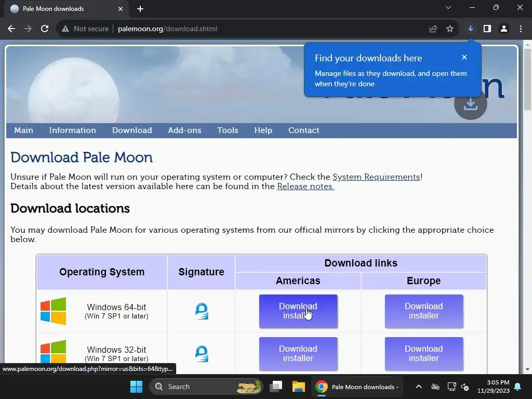Screen dimensions: 532x399
Task: Download Windows 64-bit installer from Americas
Action: click(298, 311)
